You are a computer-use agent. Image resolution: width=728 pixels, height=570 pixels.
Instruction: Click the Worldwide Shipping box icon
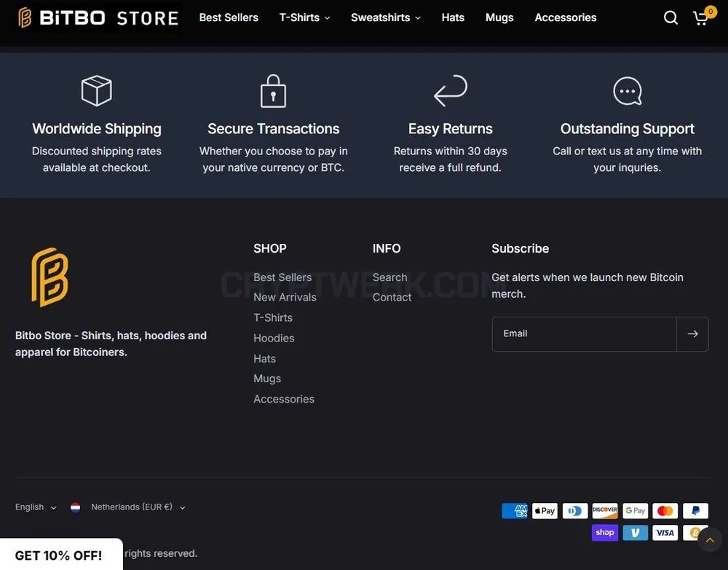[x=97, y=90]
